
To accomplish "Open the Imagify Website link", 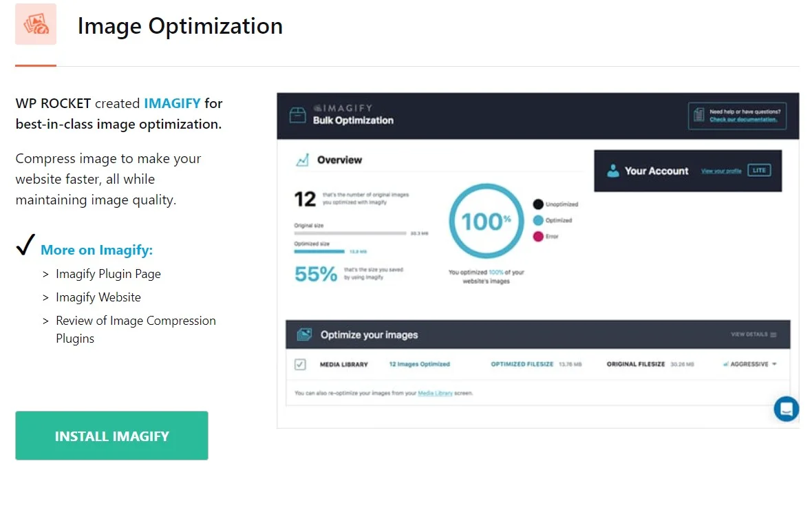I will point(98,297).
